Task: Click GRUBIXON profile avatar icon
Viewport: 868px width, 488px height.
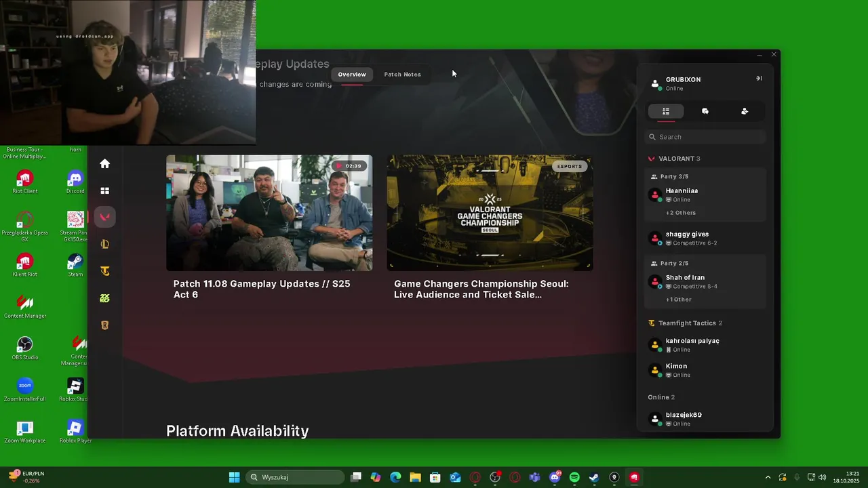Action: coord(655,84)
